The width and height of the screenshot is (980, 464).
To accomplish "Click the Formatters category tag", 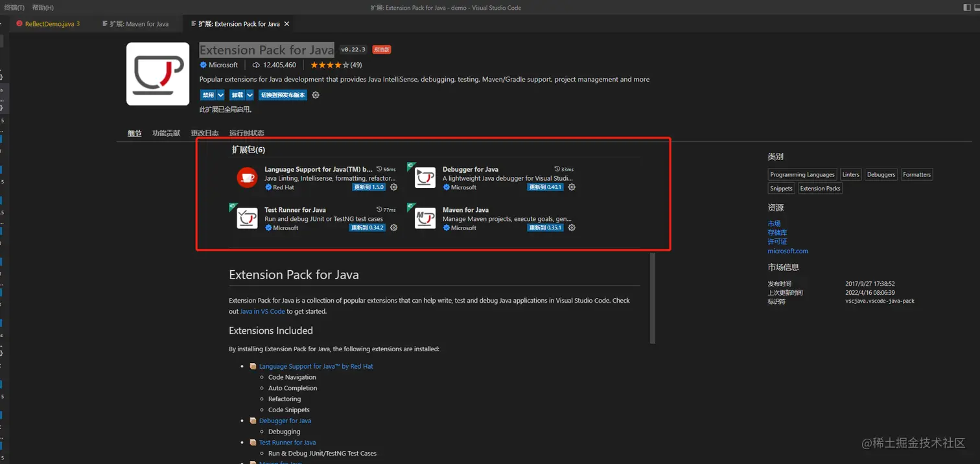I will coord(916,175).
